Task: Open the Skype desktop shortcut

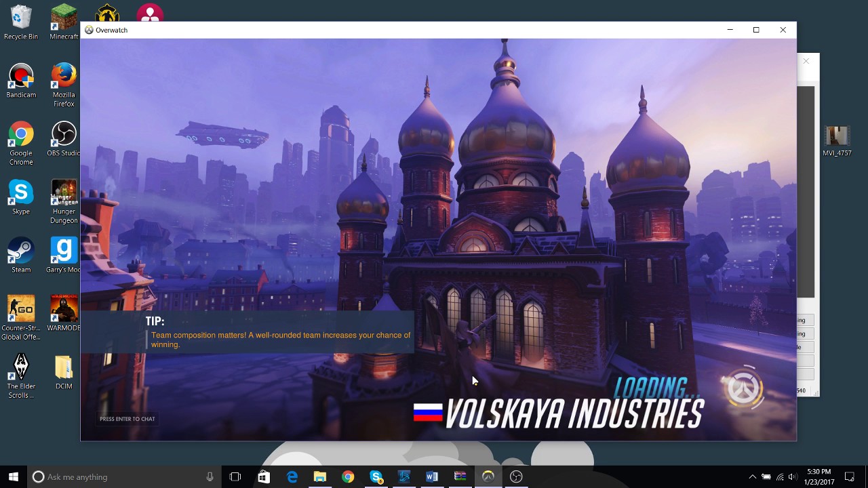Action: (x=21, y=197)
